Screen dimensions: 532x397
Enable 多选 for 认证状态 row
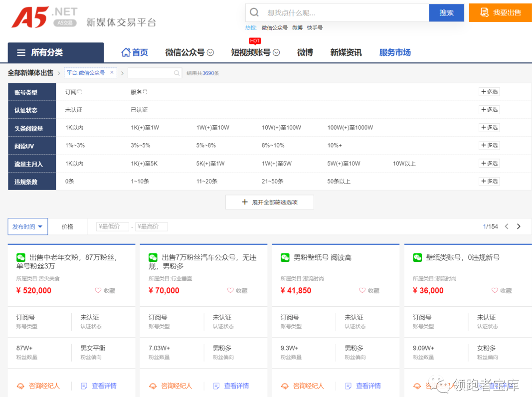489,110
